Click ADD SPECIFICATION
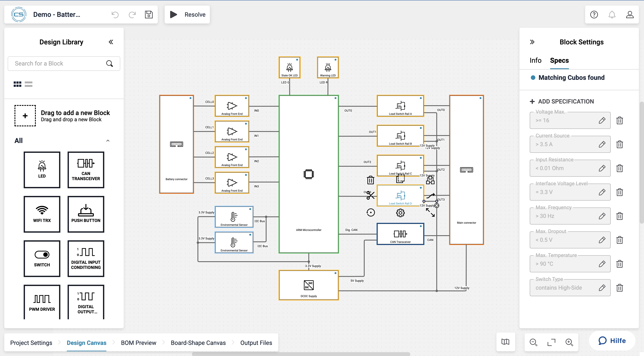Viewport: 644px width, 356px height. pyautogui.click(x=561, y=101)
